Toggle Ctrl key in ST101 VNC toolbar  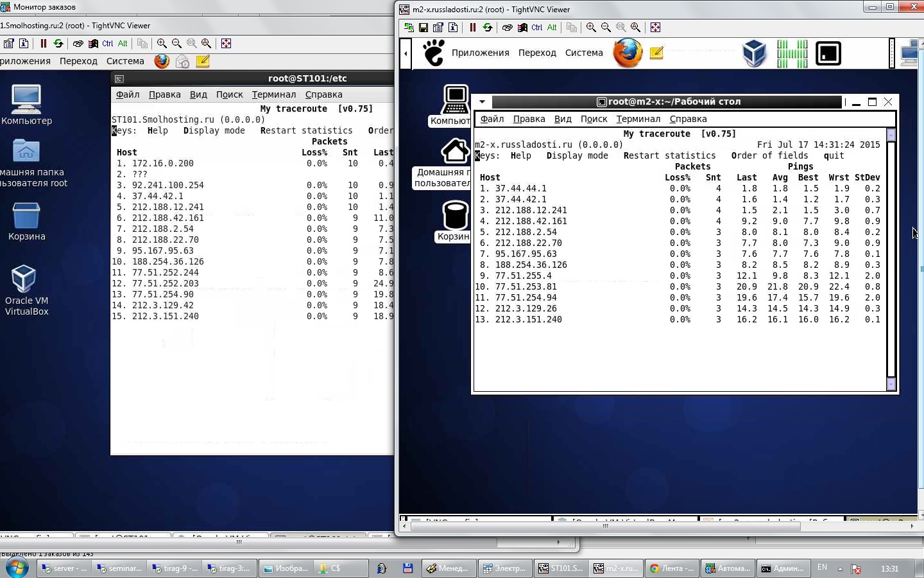click(x=108, y=44)
